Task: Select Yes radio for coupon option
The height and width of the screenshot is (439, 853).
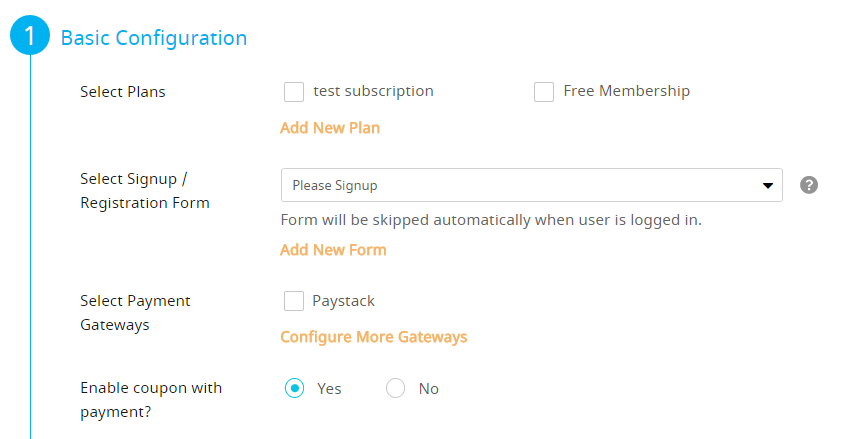Action: pos(295,388)
